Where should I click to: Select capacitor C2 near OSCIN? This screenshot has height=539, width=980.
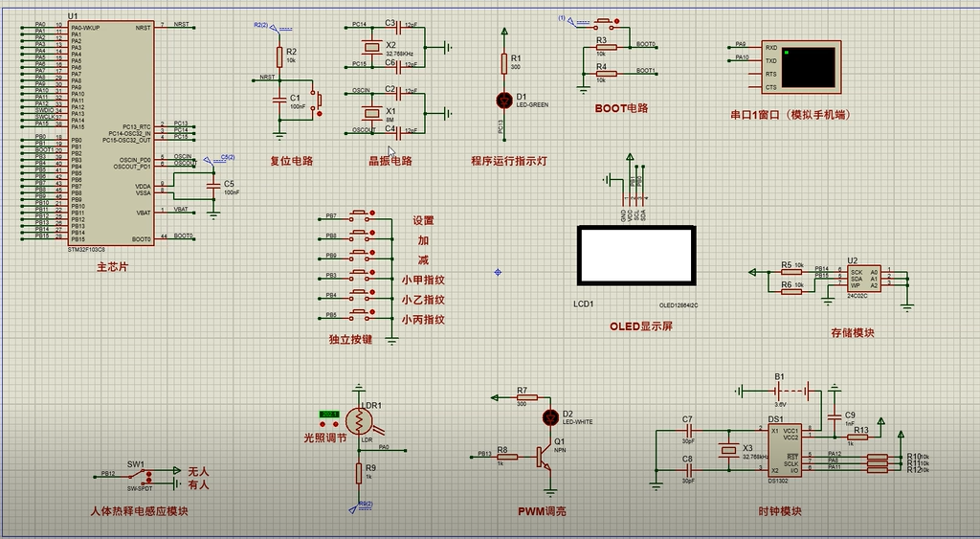click(398, 93)
